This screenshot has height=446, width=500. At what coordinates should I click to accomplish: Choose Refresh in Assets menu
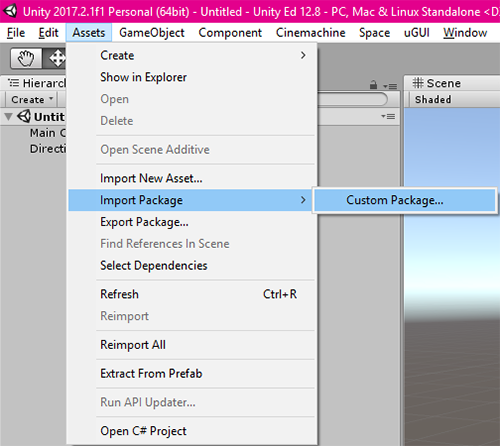pyautogui.click(x=192, y=294)
